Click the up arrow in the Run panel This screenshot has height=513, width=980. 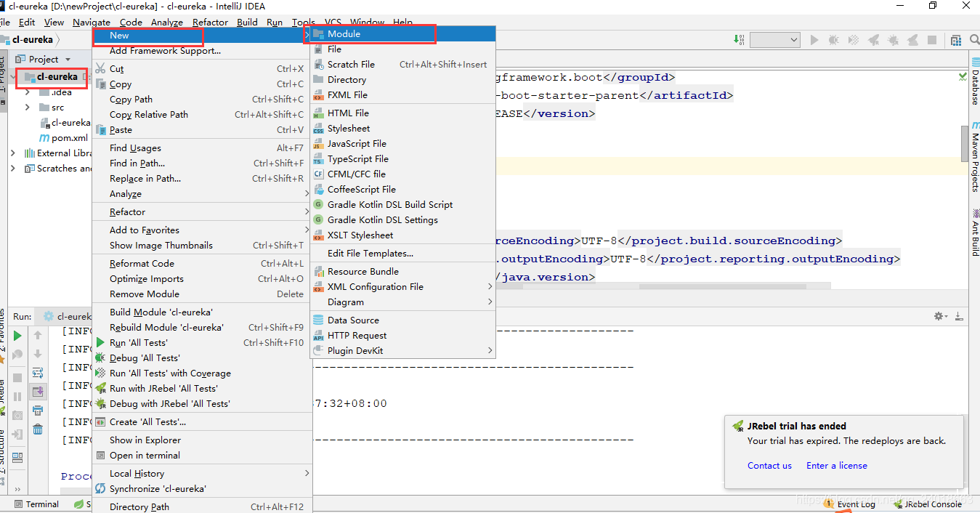pos(38,336)
